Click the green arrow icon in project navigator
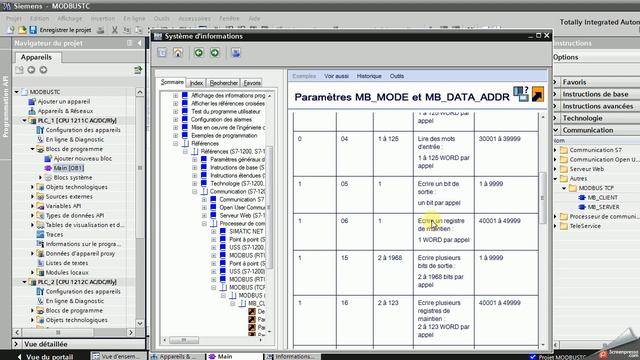640x360 pixels. click(x=138, y=70)
